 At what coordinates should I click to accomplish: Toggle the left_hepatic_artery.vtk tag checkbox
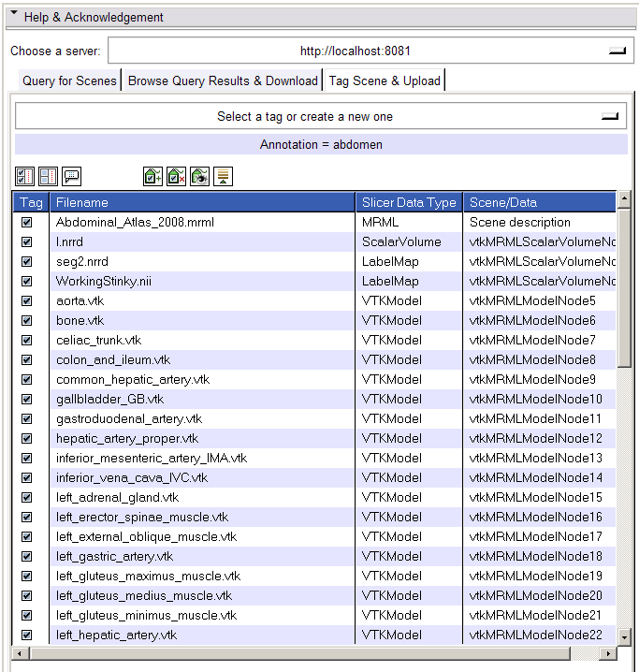(x=27, y=635)
